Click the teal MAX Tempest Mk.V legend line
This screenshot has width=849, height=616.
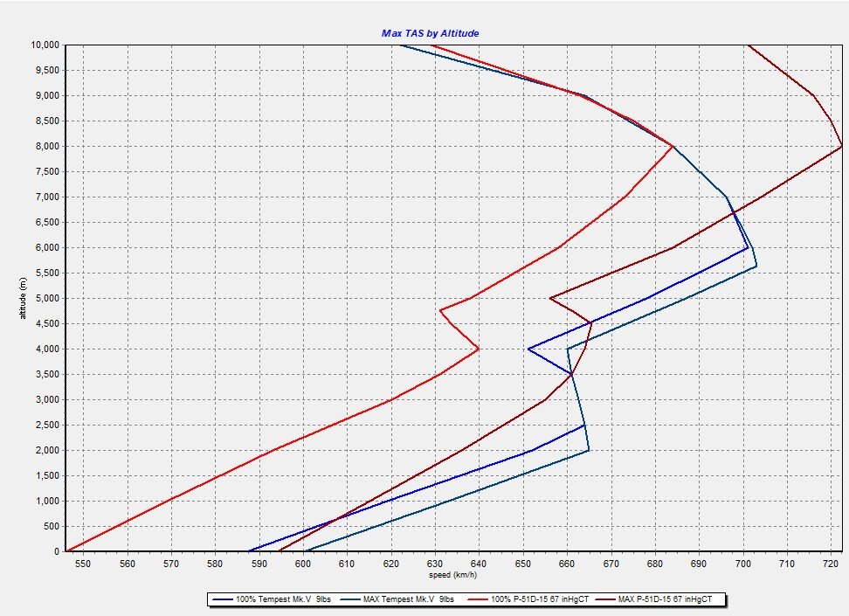click(x=349, y=599)
